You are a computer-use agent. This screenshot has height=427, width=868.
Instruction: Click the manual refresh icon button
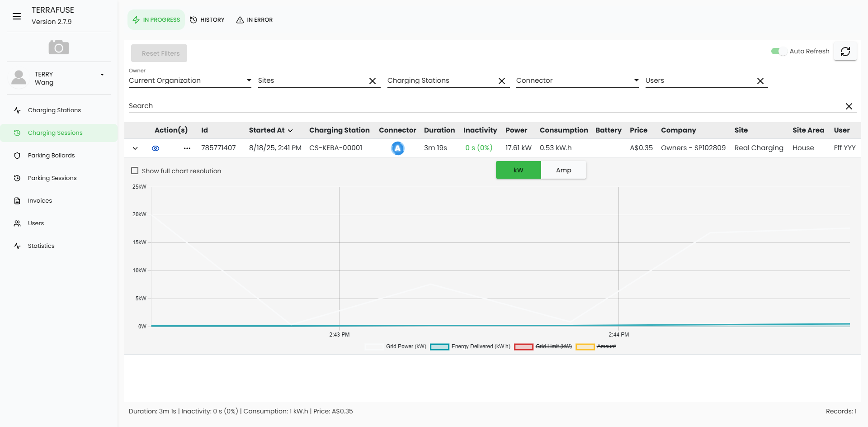click(845, 52)
